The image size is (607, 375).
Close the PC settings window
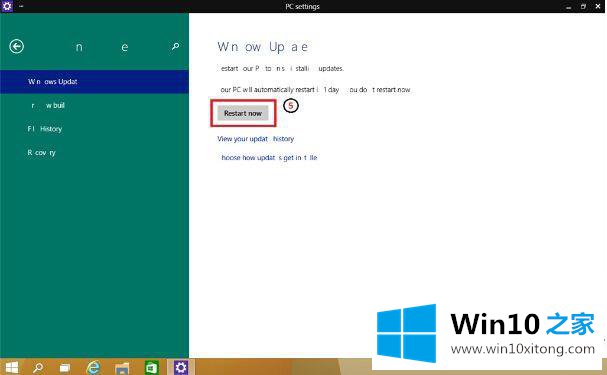coord(598,7)
